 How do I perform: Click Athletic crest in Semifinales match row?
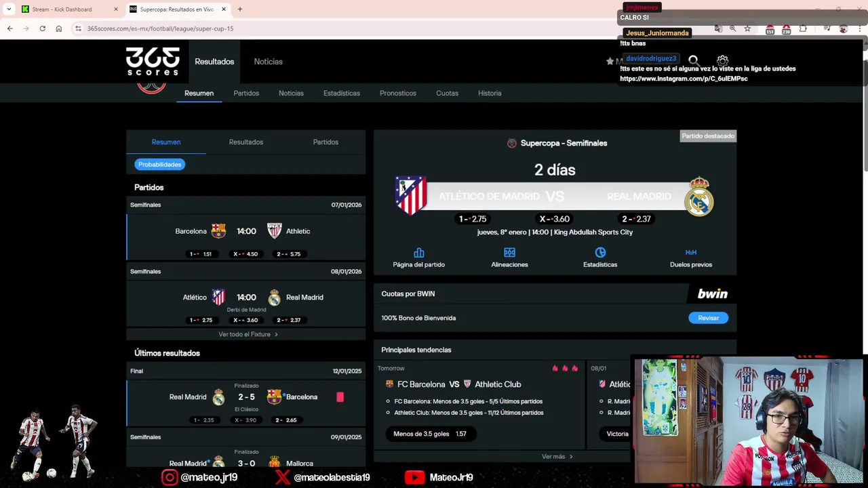point(274,231)
